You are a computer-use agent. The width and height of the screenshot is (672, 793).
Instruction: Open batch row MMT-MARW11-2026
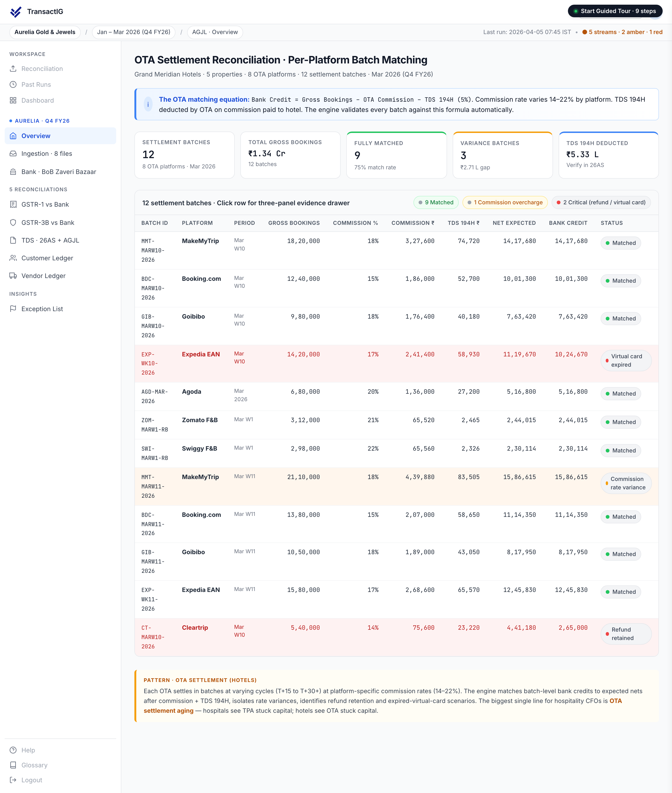(x=396, y=487)
